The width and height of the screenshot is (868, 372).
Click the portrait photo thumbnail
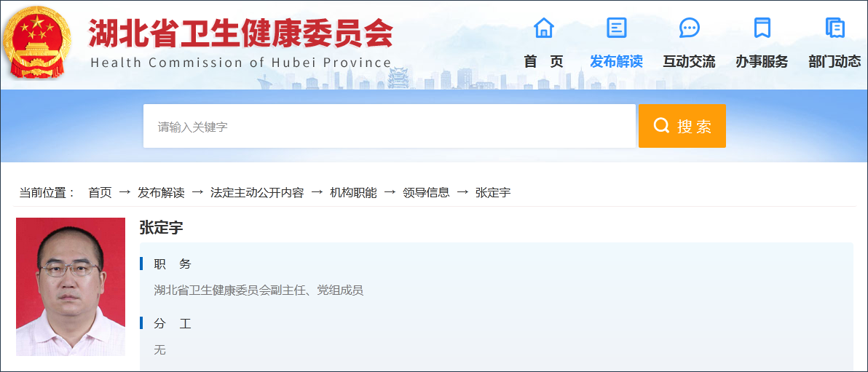click(71, 287)
